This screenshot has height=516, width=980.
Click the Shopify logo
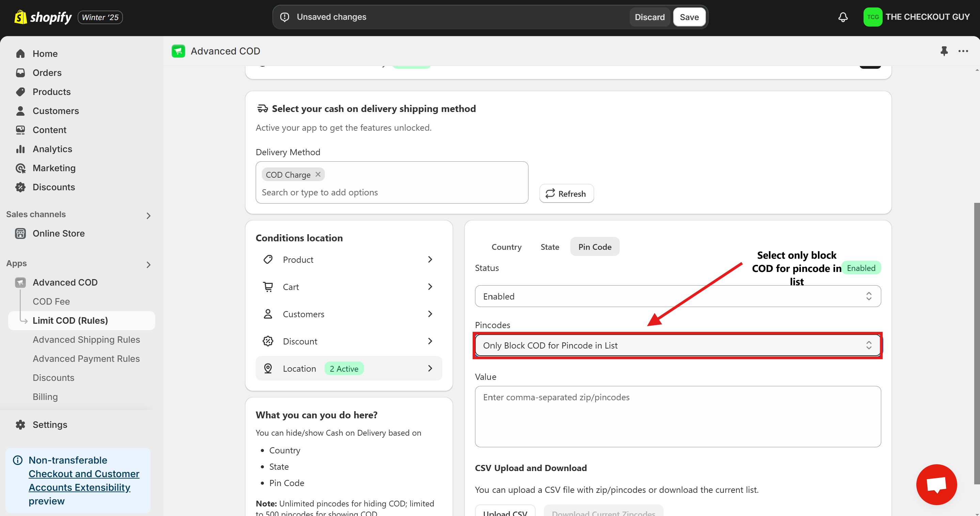[43, 17]
